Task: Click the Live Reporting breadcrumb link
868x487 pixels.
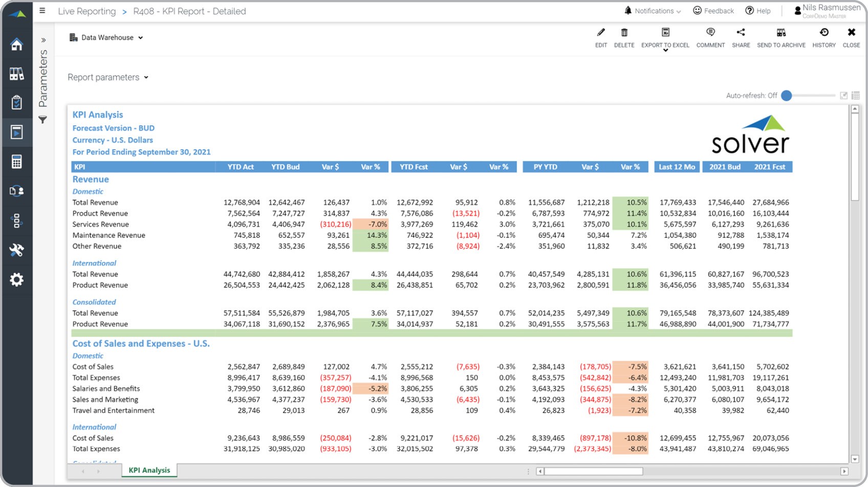Action: (x=86, y=11)
